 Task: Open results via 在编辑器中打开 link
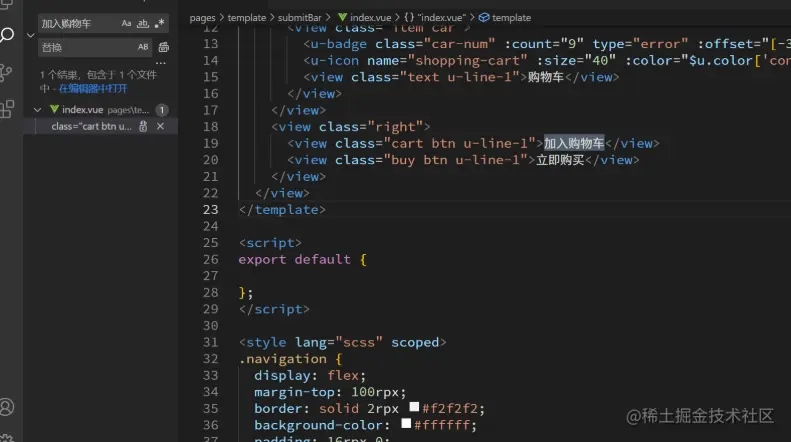coord(93,89)
